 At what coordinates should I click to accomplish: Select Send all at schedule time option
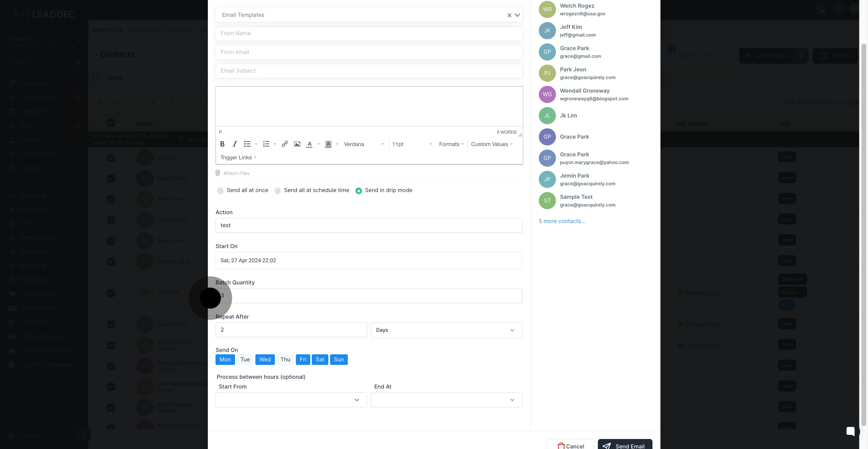(x=278, y=191)
